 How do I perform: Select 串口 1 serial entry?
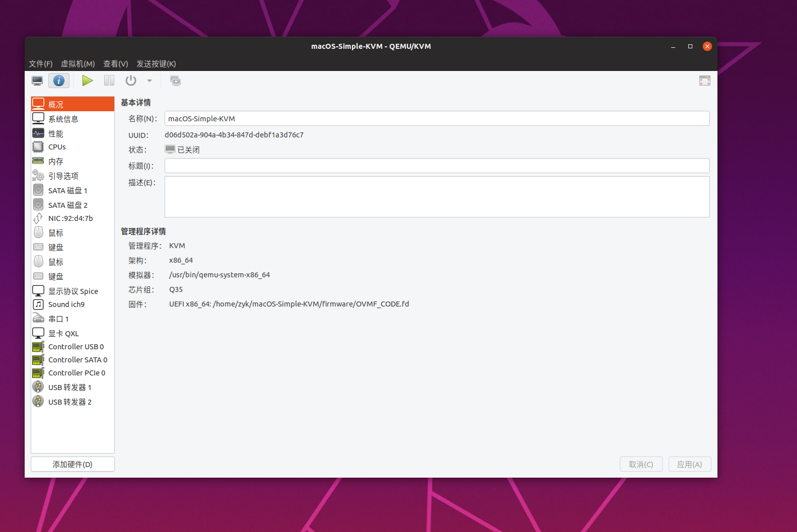coord(73,319)
